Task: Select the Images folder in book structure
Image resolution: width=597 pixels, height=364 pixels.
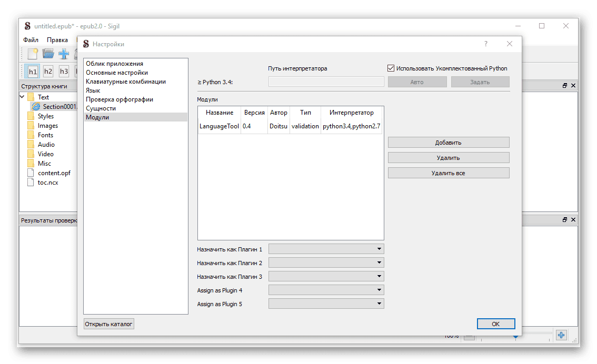Action: 47,126
